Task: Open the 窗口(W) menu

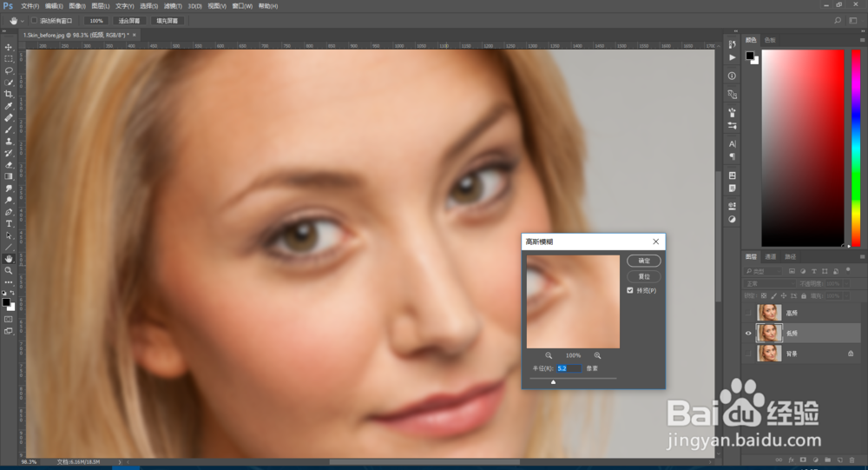Action: (242, 6)
